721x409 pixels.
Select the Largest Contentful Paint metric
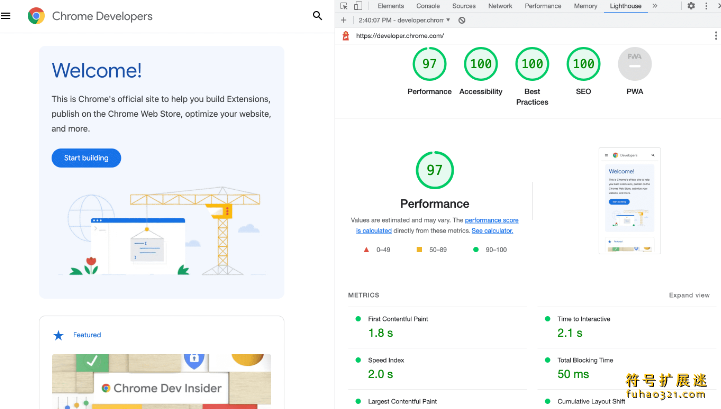(402, 402)
